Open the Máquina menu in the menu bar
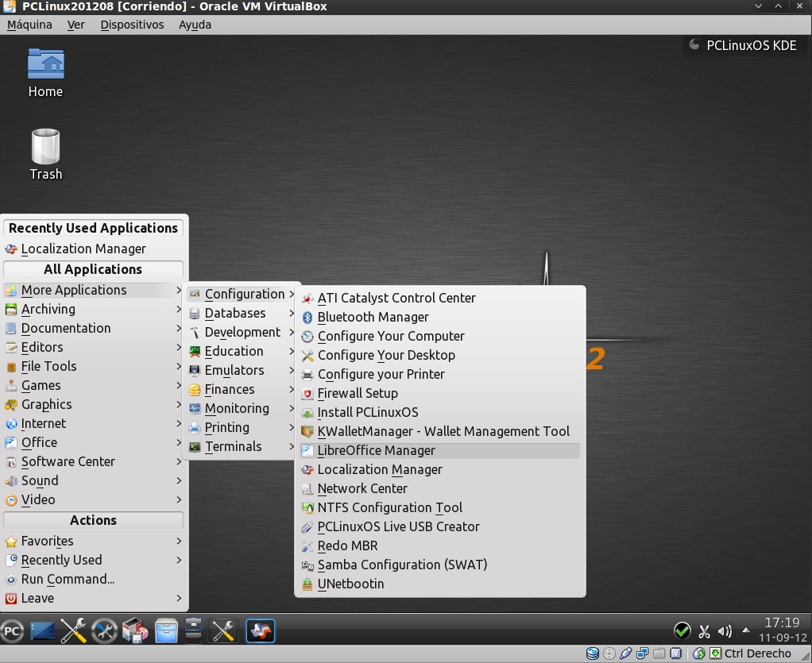 point(29,25)
